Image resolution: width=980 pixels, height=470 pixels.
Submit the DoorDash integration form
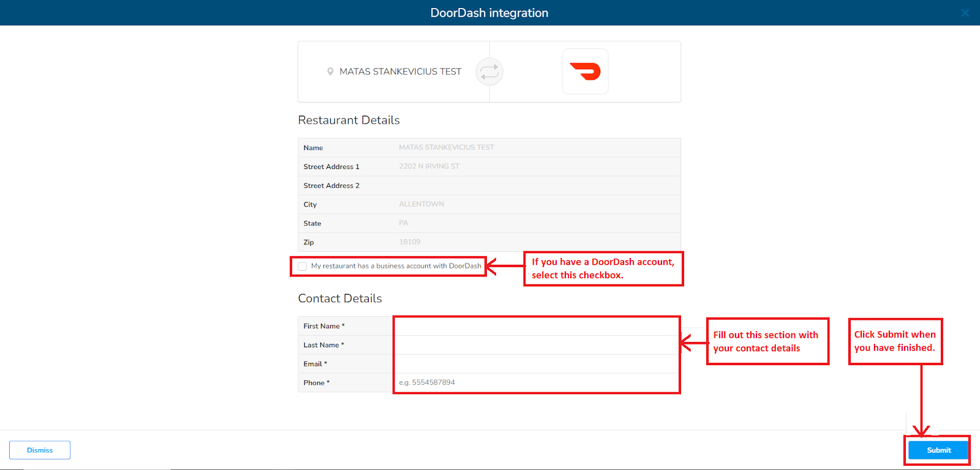tap(938, 450)
